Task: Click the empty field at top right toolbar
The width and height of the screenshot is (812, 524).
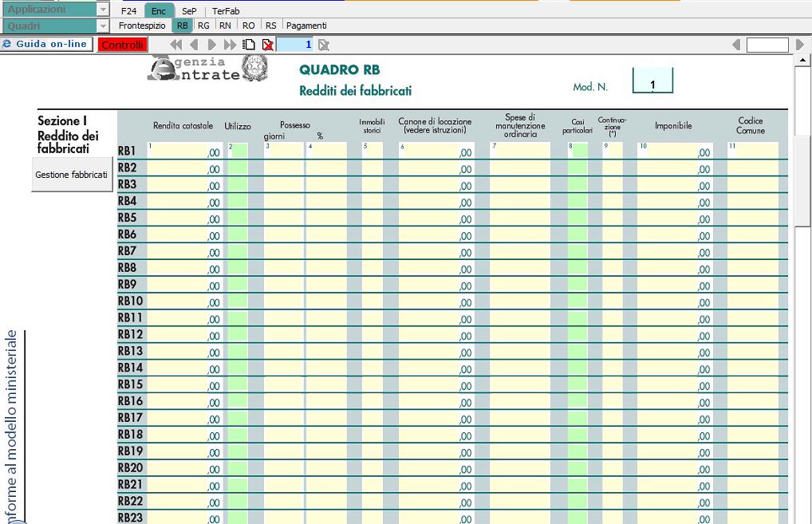Action: point(767,45)
